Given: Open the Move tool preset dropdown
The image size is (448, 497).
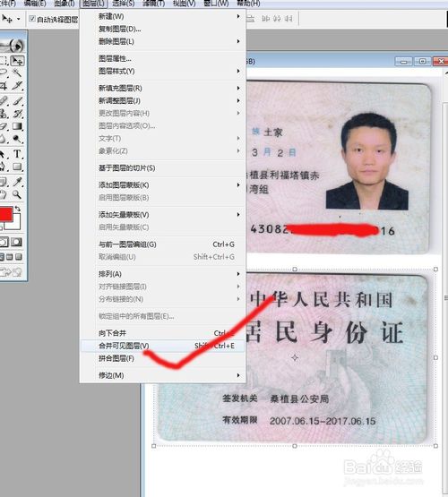Looking at the screenshot, I should pyautogui.click(x=19, y=19).
